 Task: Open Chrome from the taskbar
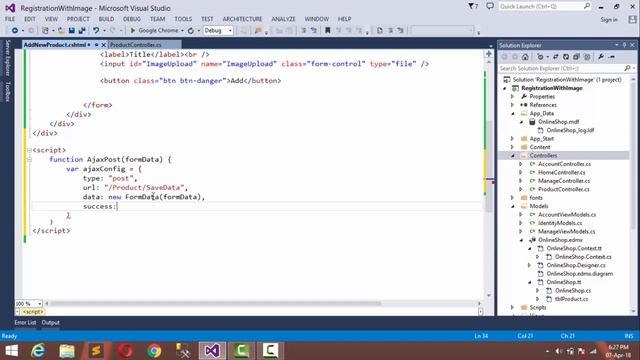154,351
